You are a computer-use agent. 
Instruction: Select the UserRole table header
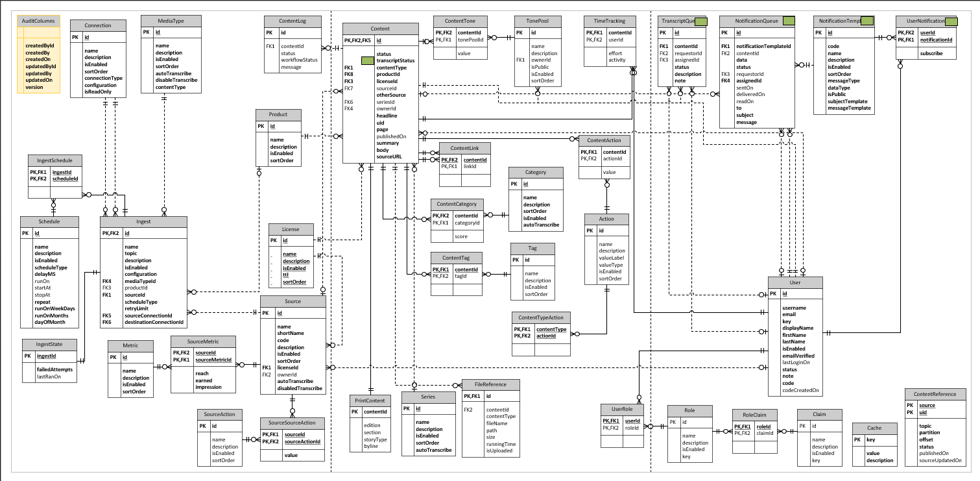pyautogui.click(x=622, y=410)
